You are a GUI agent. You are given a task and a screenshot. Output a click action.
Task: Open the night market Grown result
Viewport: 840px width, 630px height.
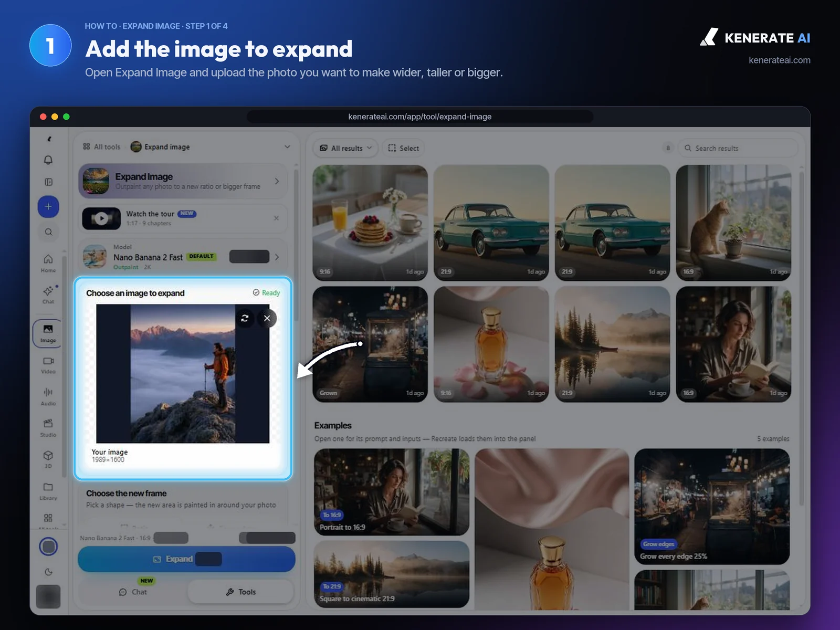370,344
